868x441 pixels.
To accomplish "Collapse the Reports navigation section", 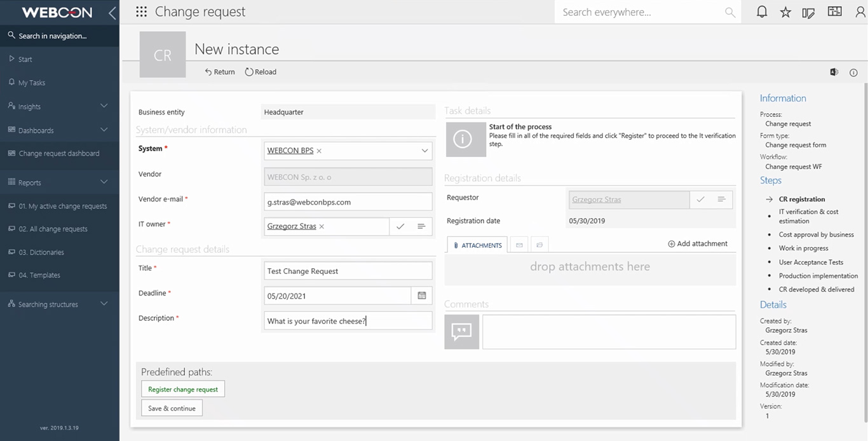I will [x=104, y=182].
